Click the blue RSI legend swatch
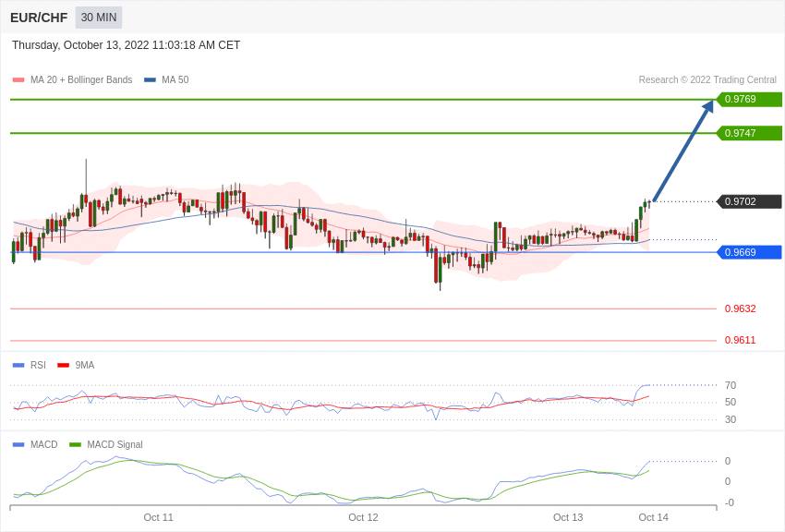 point(18,366)
